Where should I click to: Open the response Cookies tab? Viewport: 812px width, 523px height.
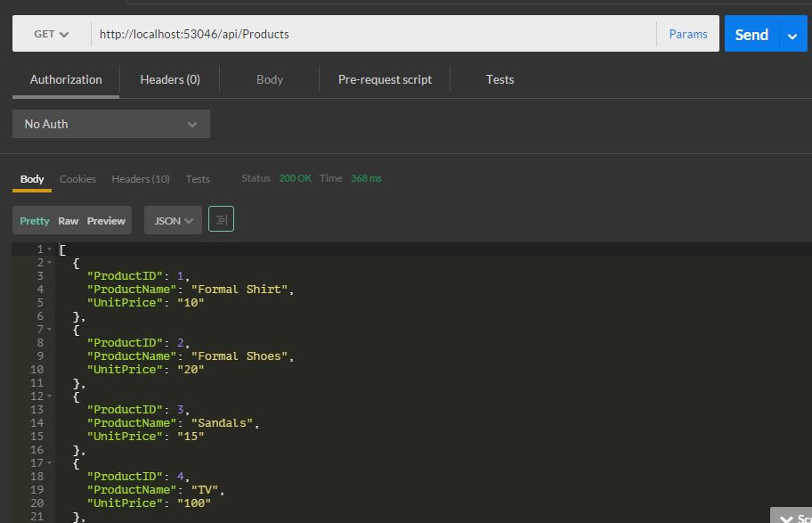click(77, 179)
